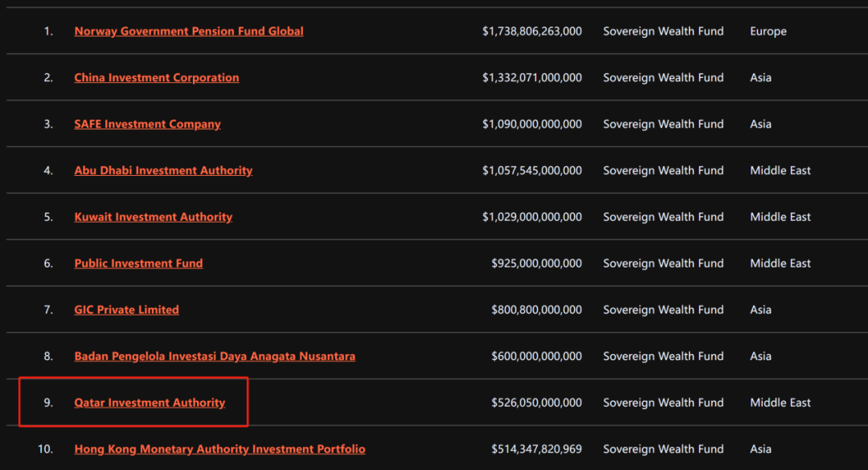Click Sovereign Wealth Fund type in Norway row
This screenshot has height=470, width=868.
pos(663,31)
